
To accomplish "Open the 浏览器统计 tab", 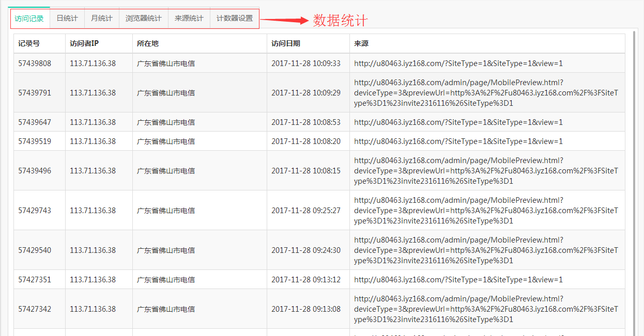I will (x=144, y=19).
